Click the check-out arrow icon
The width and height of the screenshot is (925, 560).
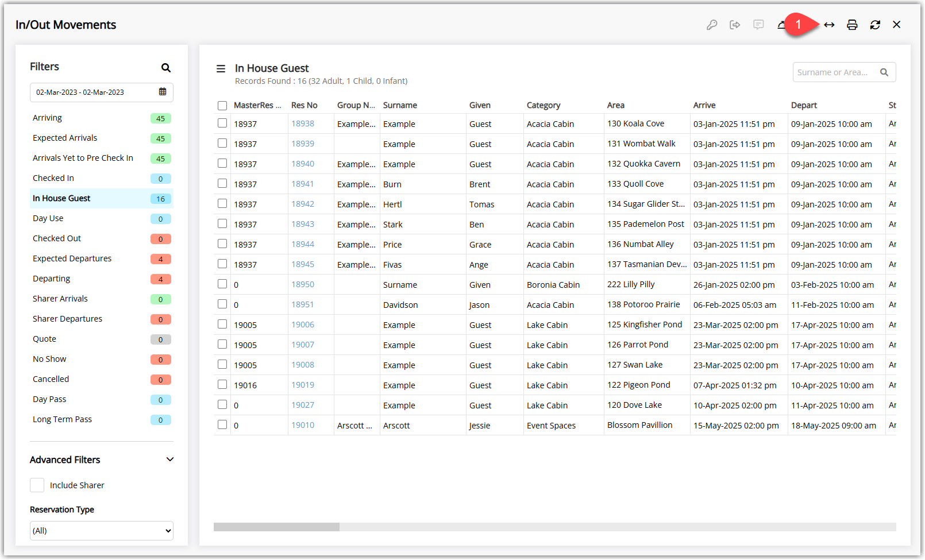pos(735,25)
